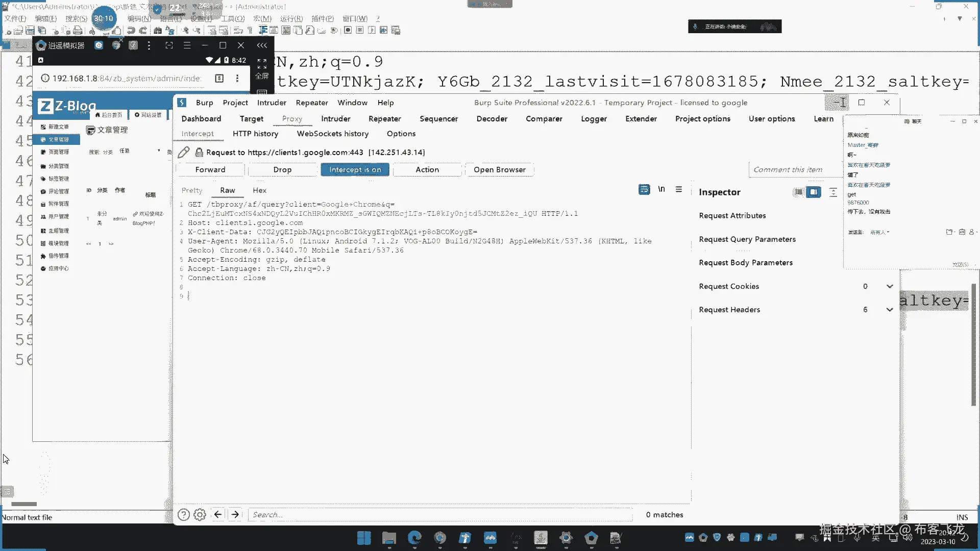Expand Request Headers section
The image size is (980, 551).
coord(890,310)
